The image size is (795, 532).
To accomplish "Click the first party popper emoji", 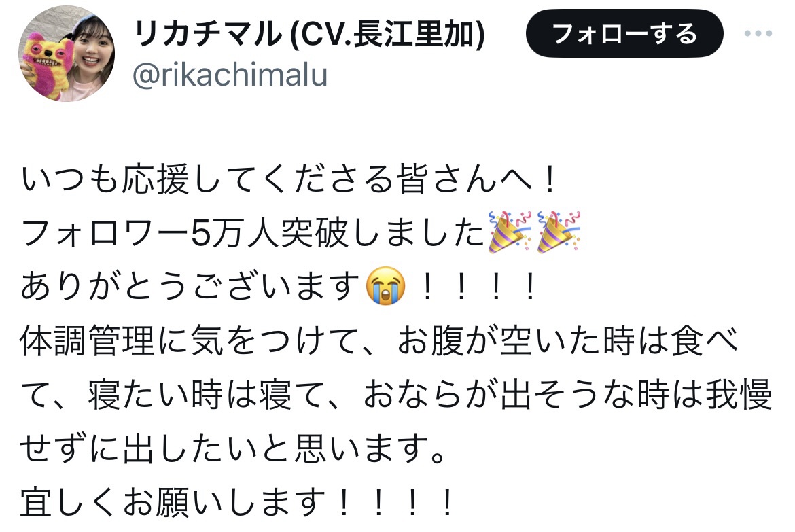I will [510, 232].
